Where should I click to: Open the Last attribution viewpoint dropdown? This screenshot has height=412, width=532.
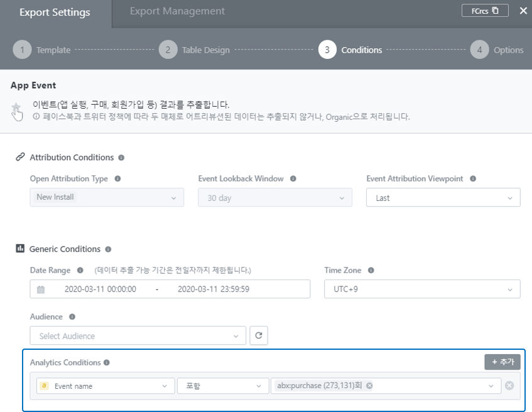pyautogui.click(x=443, y=197)
